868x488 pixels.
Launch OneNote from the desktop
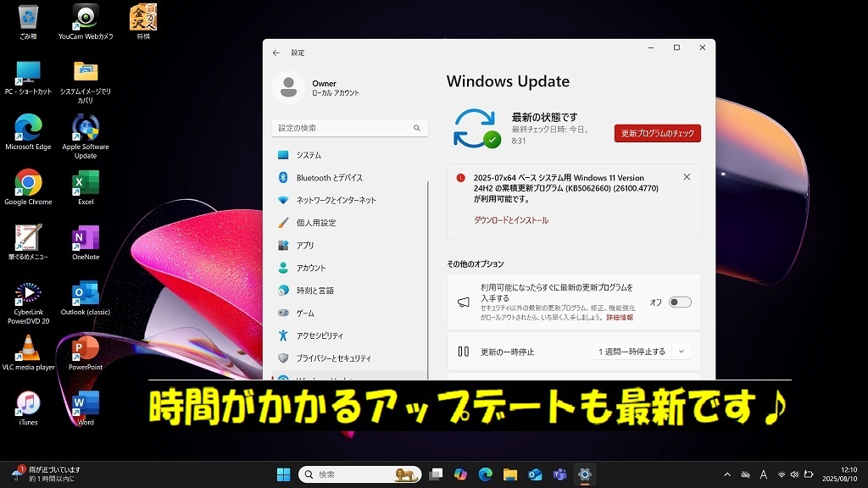click(x=86, y=242)
